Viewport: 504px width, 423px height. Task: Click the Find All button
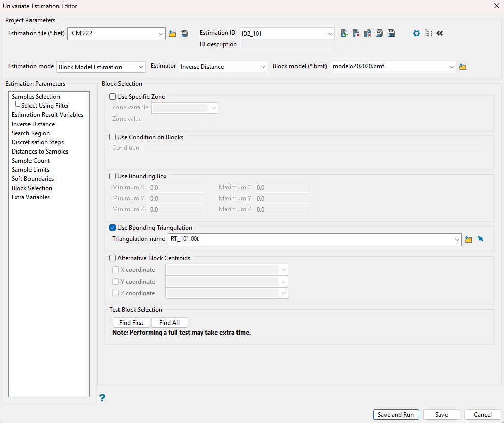pyautogui.click(x=169, y=323)
